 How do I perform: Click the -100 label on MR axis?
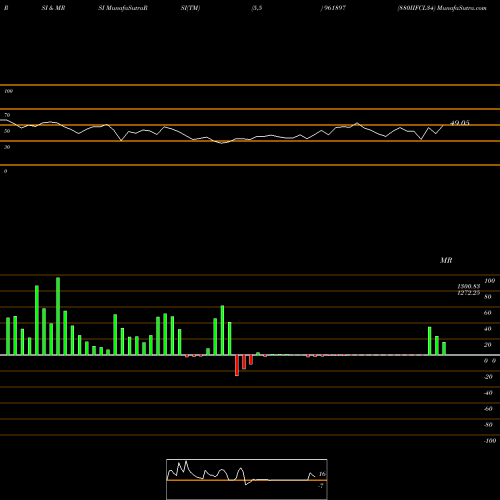[x=490, y=441]
